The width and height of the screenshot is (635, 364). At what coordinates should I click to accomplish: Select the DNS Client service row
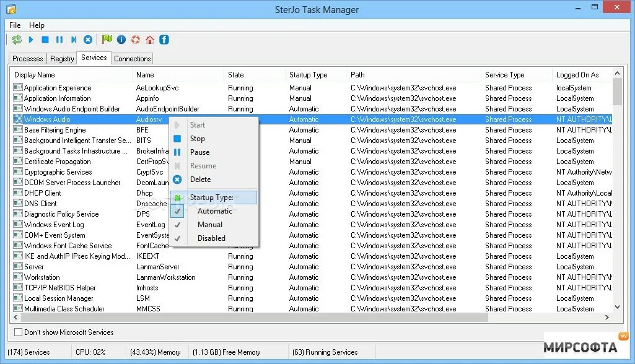click(312, 204)
